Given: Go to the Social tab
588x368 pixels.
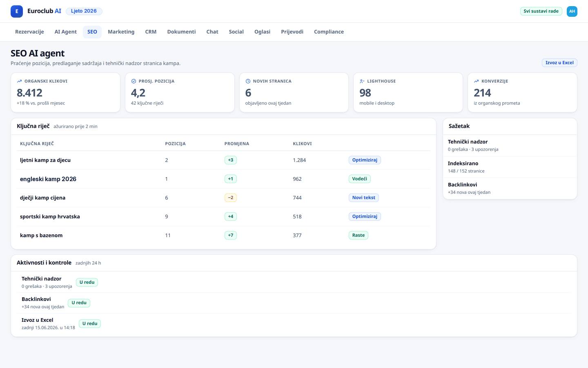Looking at the screenshot, I should [x=236, y=32].
